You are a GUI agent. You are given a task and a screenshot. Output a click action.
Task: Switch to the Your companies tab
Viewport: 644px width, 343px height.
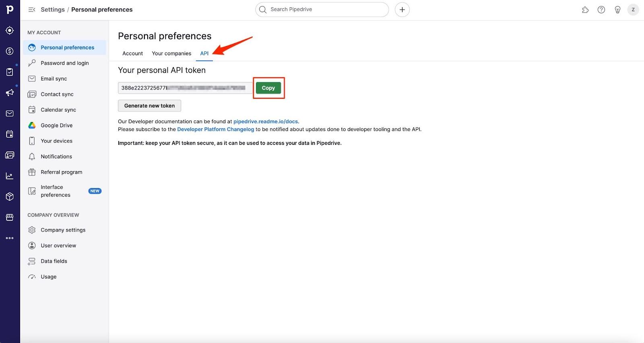point(171,54)
